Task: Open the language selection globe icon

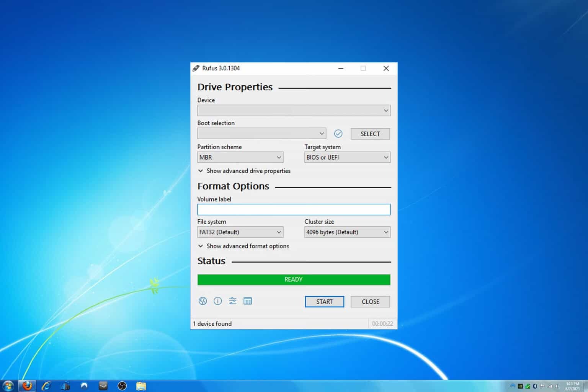Action: [203, 301]
